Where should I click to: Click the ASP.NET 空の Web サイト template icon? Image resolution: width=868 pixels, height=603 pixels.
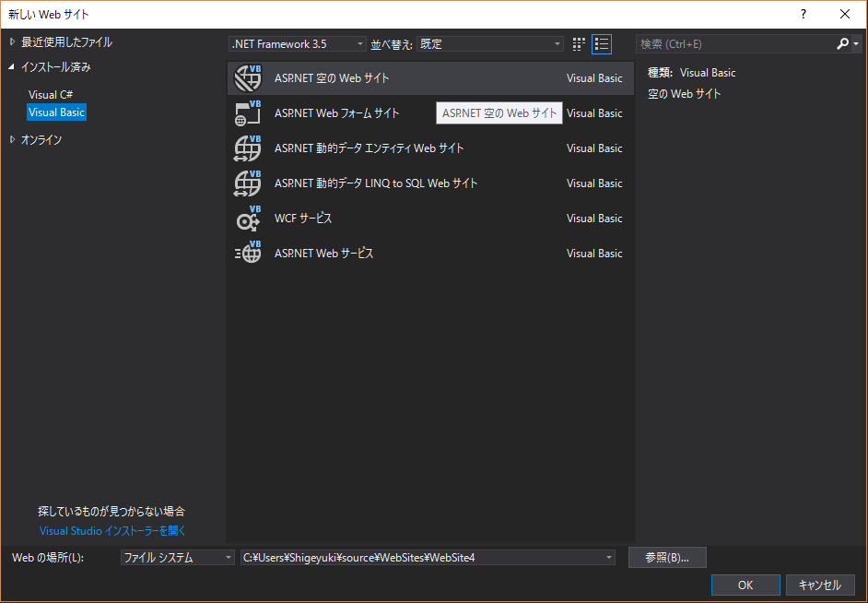coord(248,78)
